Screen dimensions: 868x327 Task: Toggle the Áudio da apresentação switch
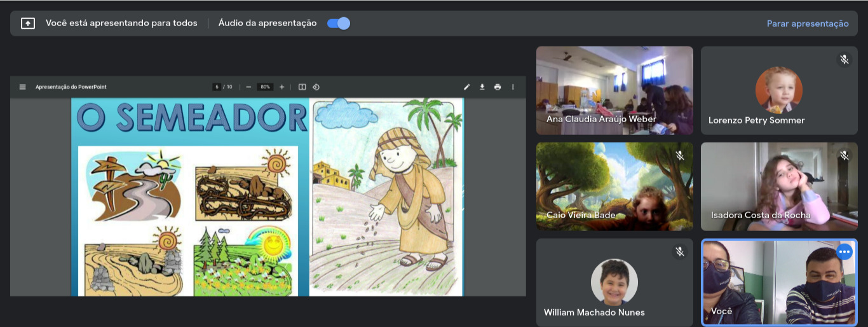[338, 24]
